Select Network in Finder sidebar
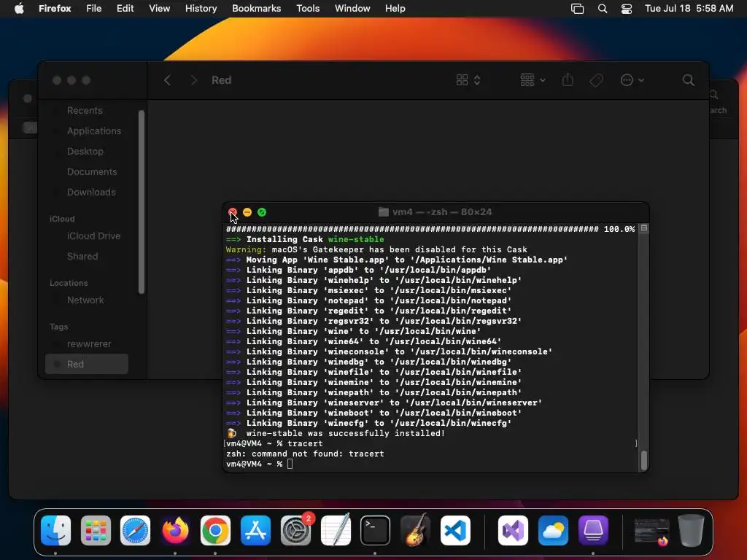This screenshot has width=747, height=560. [x=85, y=300]
